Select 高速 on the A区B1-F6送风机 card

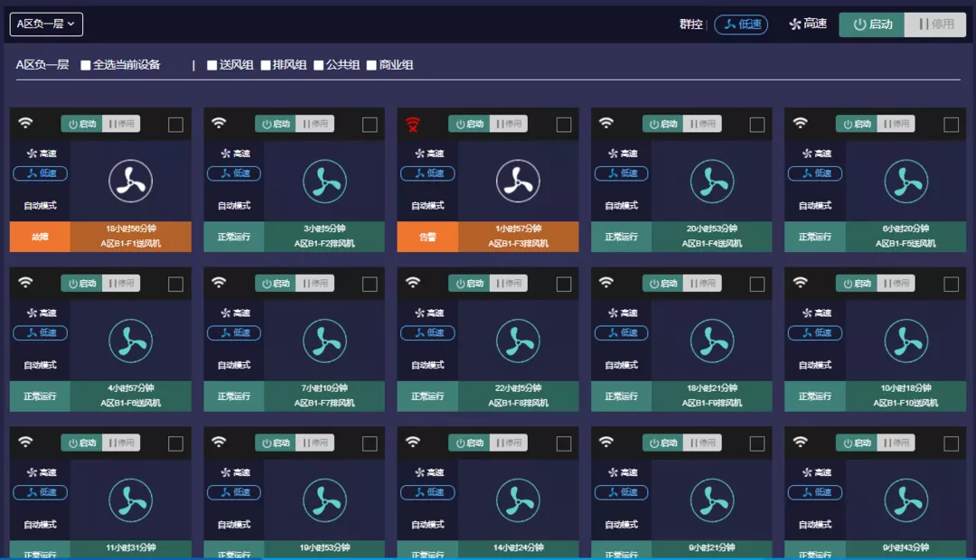pos(40,313)
